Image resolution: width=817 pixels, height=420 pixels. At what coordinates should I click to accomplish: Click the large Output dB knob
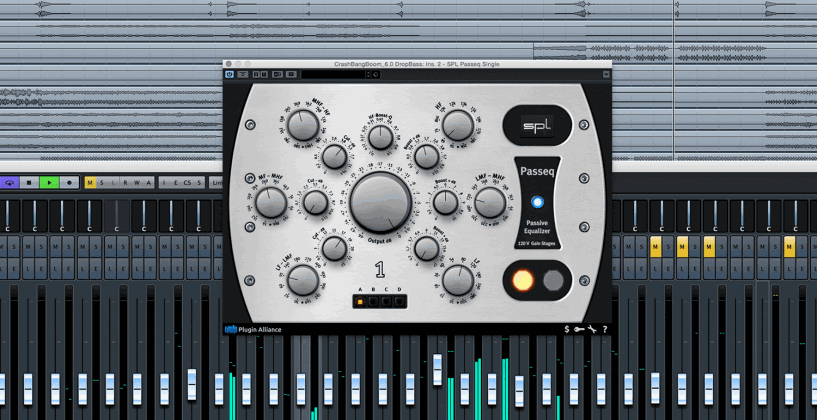point(381,203)
